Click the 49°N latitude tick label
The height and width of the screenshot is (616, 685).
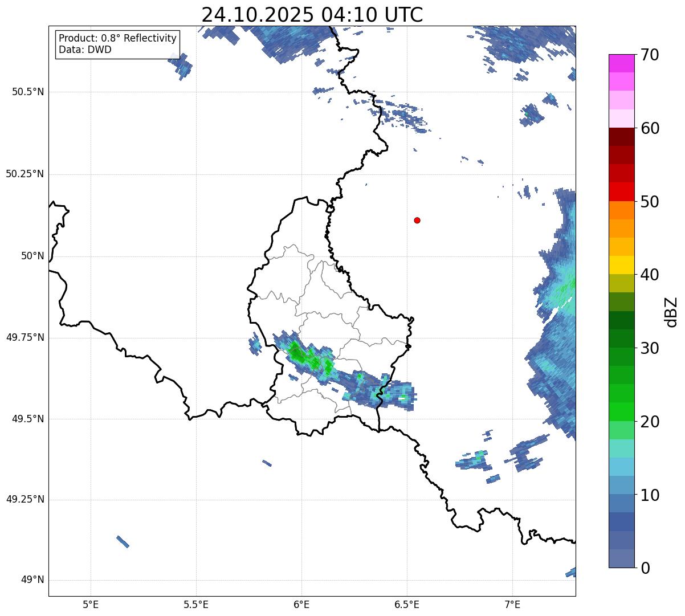(x=32, y=580)
